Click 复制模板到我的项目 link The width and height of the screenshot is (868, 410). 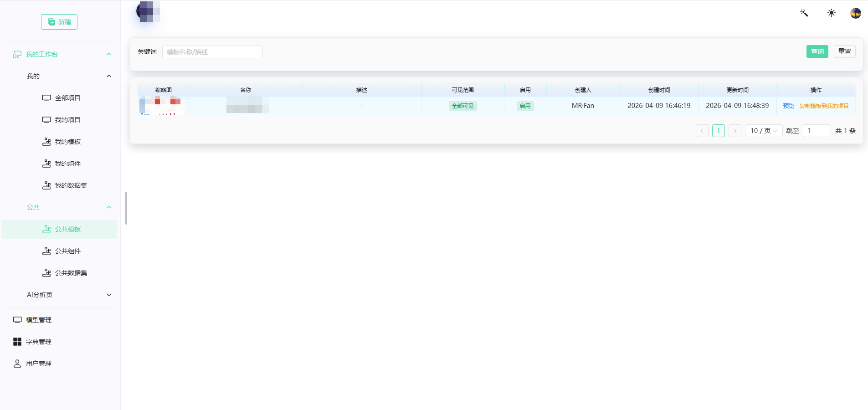824,106
